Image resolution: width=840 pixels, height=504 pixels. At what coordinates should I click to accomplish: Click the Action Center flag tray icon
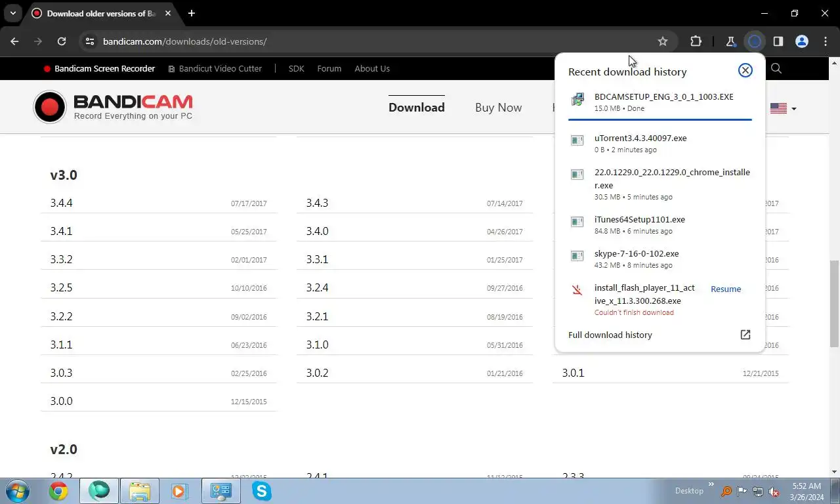742,492
